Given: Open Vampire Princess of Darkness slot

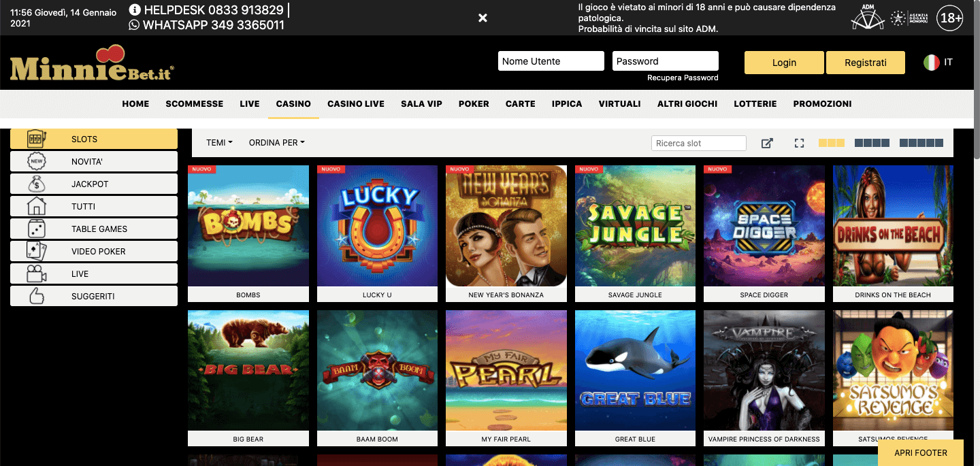Looking at the screenshot, I should [x=764, y=378].
